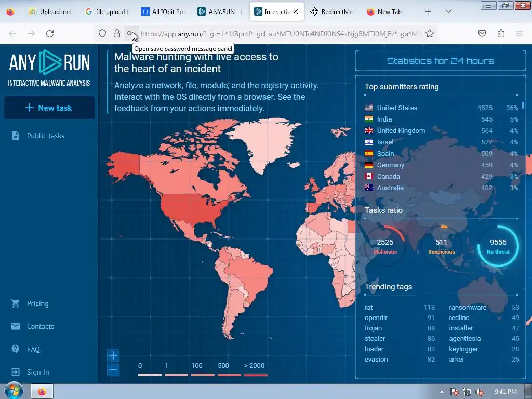Click the muted volume tray icon
Viewport: 532px width, 399px height.
tap(480, 392)
